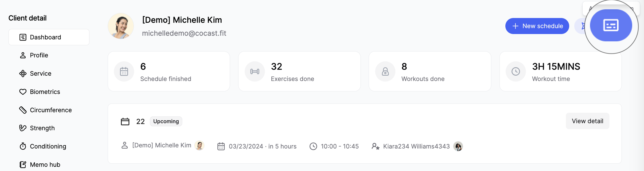The image size is (644, 171).
Task: Open Memo hub via its notepad icon
Action: coord(23,165)
